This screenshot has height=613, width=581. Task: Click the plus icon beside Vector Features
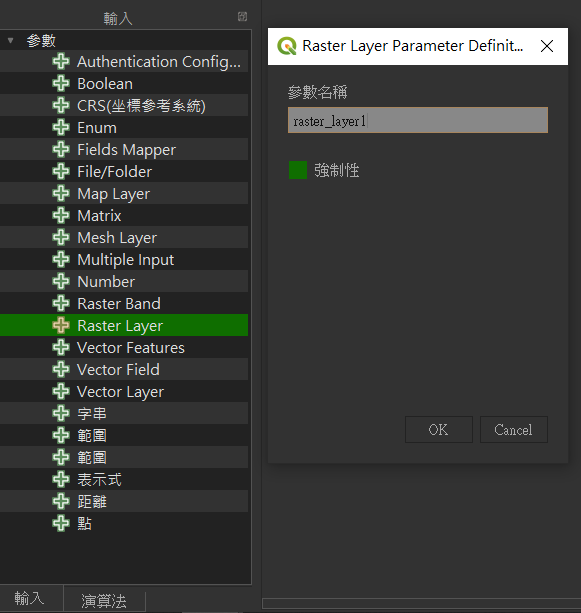click(x=61, y=347)
